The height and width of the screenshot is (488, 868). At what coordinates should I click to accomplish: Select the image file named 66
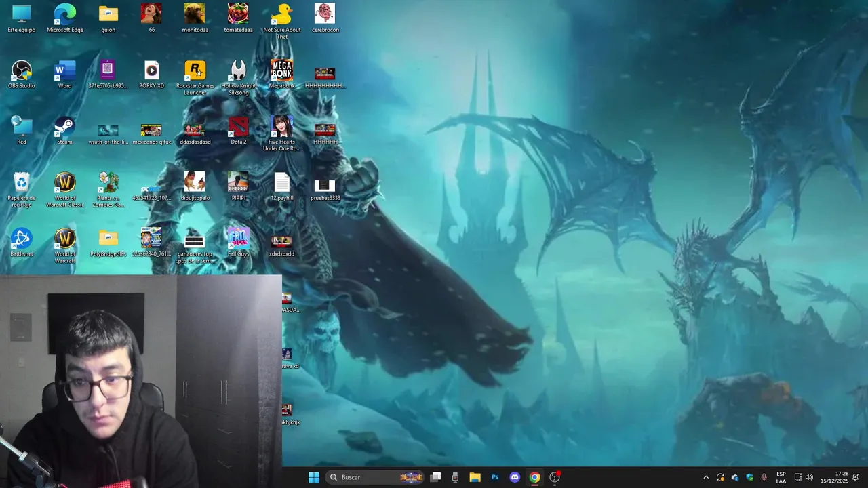pyautogui.click(x=151, y=18)
